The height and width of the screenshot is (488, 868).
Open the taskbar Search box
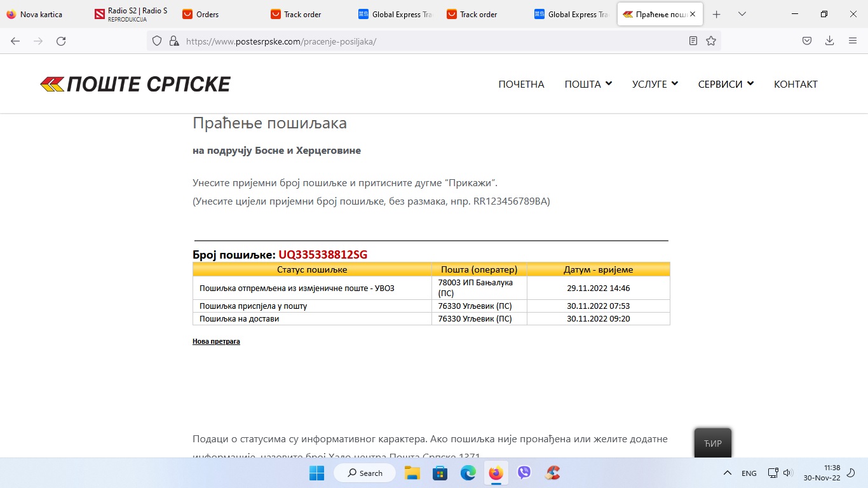point(365,473)
